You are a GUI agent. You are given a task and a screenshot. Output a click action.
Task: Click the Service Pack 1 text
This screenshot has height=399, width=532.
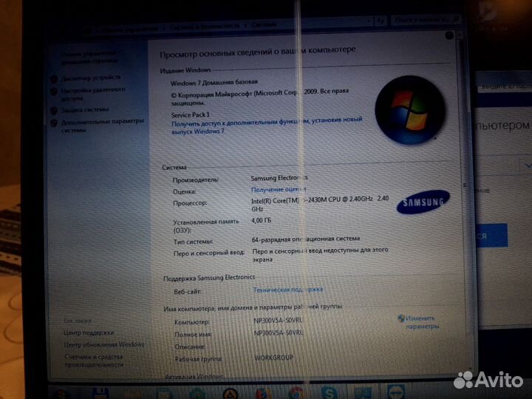pos(191,115)
